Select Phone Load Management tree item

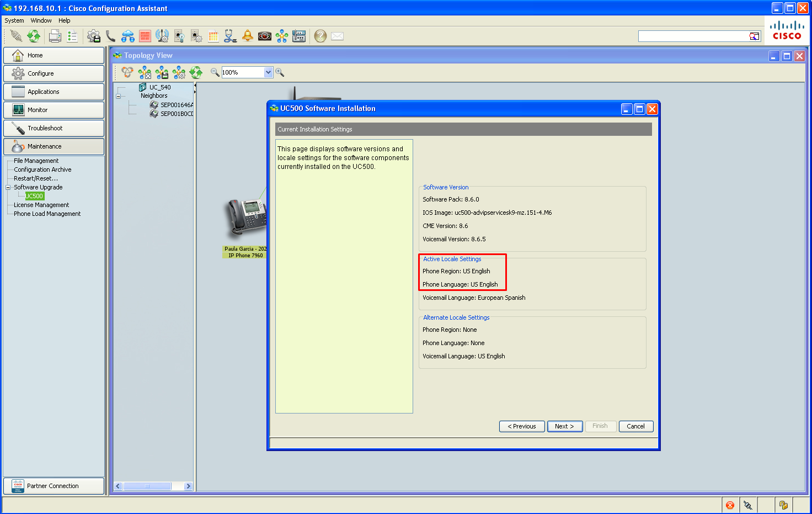47,214
